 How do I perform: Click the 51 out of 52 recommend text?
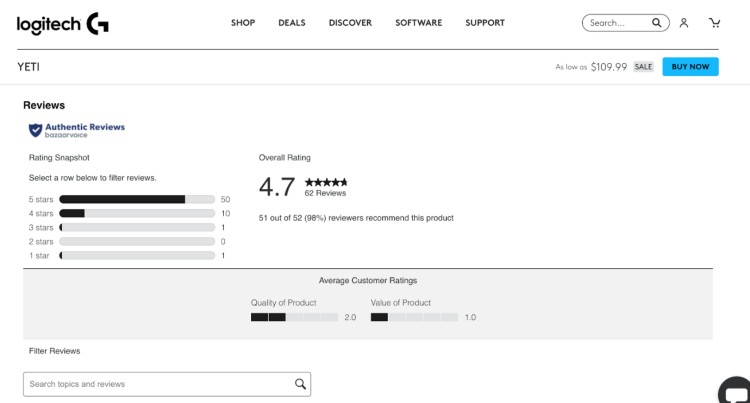pyautogui.click(x=356, y=218)
